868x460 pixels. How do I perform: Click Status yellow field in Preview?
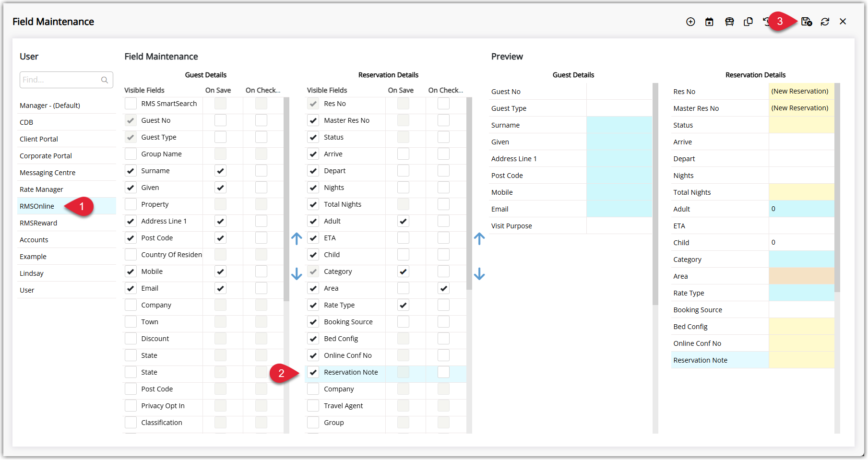pos(801,125)
